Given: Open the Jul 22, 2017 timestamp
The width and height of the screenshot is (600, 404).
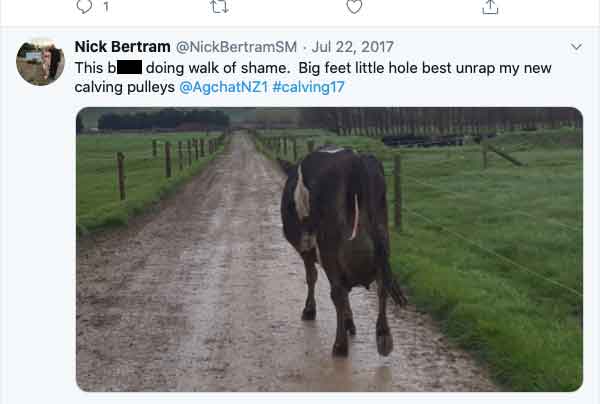Looking at the screenshot, I should point(352,47).
